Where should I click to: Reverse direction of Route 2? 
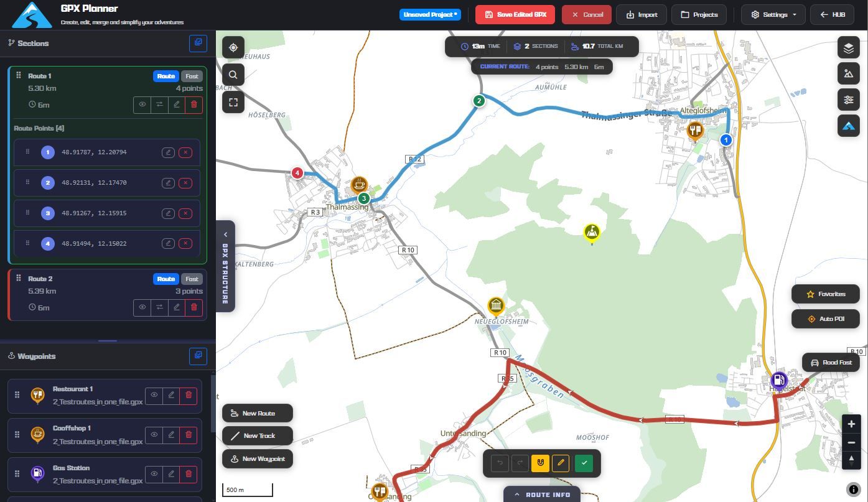[x=159, y=307]
